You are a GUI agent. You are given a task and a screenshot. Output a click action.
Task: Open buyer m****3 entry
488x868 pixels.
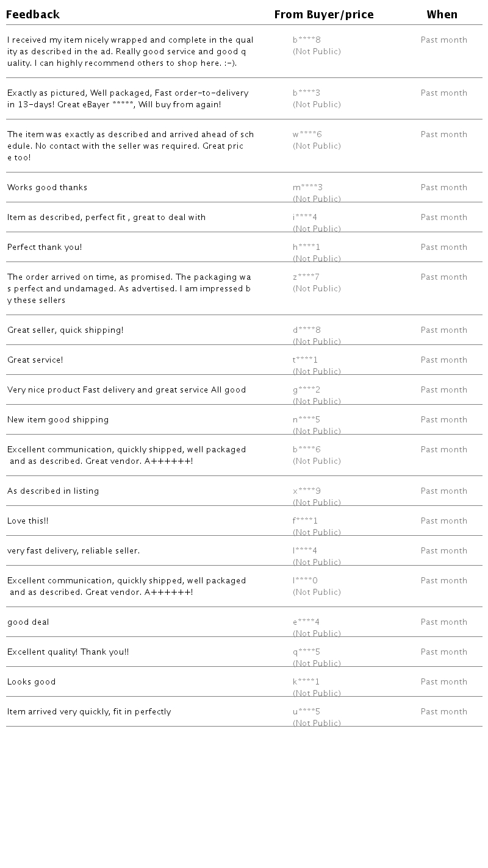click(307, 188)
